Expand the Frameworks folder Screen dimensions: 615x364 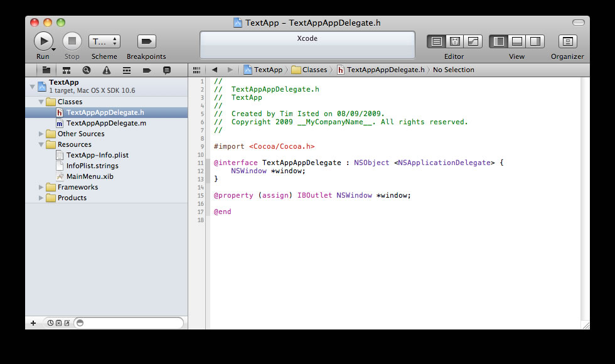41,187
